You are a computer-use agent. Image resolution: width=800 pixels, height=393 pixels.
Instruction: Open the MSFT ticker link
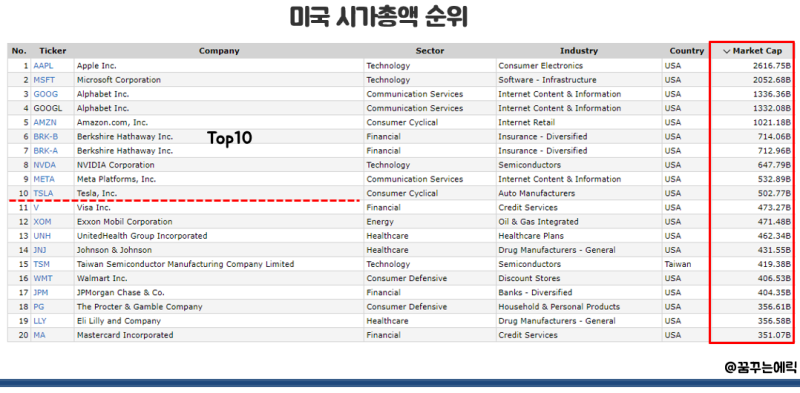pos(43,80)
